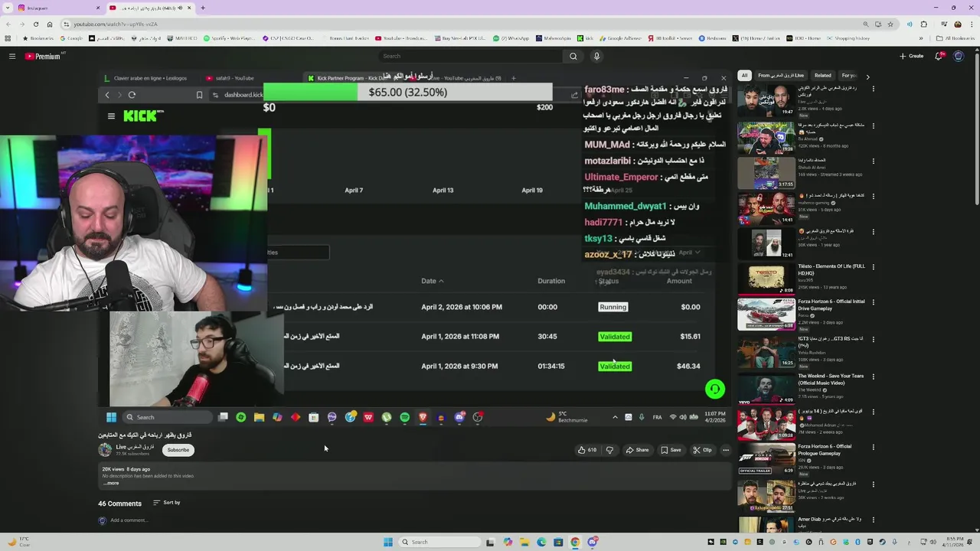Click Brave browser icon in streamed taskbar
This screenshot has height=551, width=980.
click(x=423, y=417)
